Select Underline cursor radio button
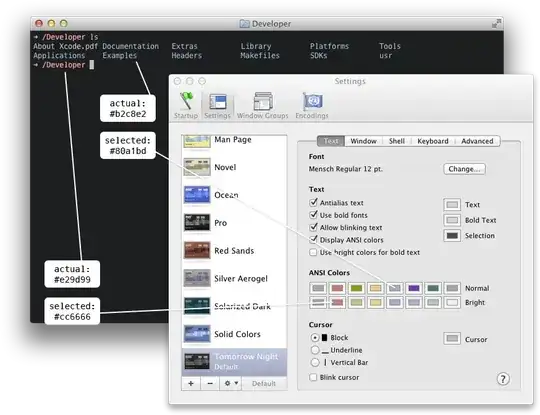The height and width of the screenshot is (415, 540). [315, 350]
